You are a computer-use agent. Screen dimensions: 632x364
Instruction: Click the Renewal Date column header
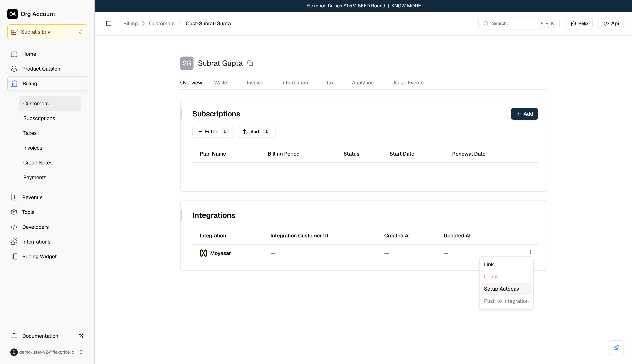click(x=469, y=154)
